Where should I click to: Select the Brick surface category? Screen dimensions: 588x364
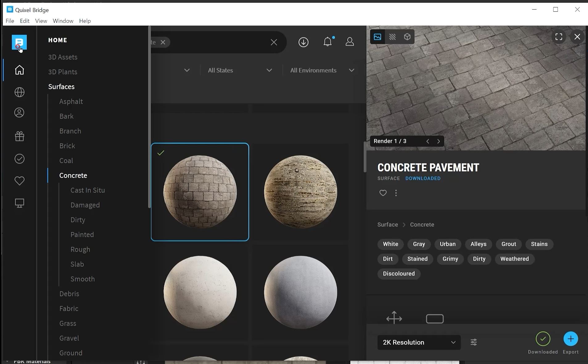(67, 146)
